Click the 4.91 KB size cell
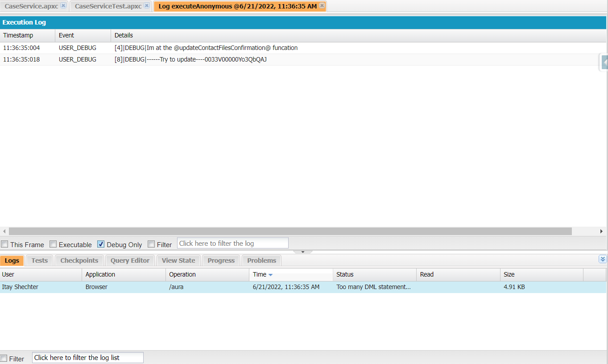The image size is (608, 364). [x=514, y=287]
